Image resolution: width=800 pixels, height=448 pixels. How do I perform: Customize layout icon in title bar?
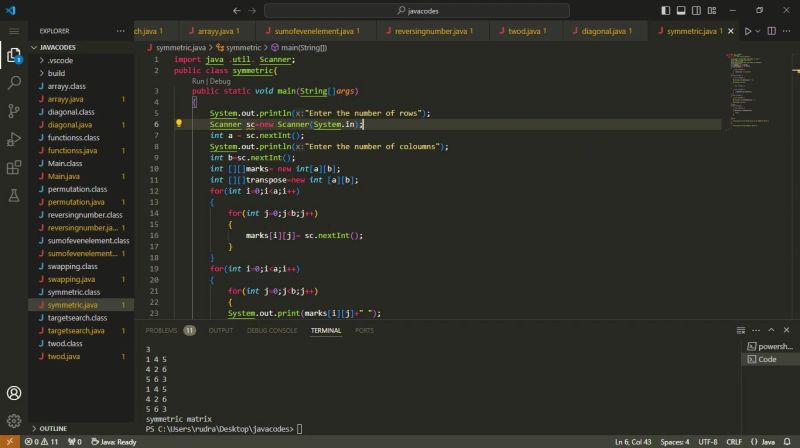712,11
